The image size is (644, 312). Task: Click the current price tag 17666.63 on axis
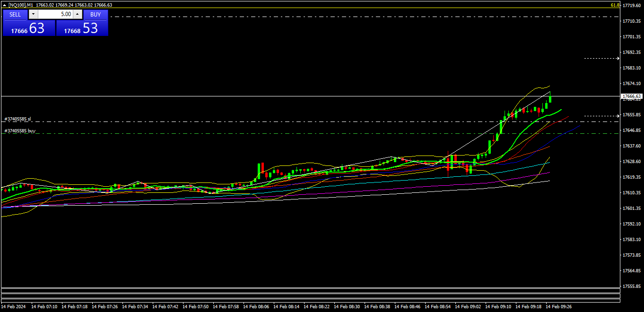click(x=631, y=96)
